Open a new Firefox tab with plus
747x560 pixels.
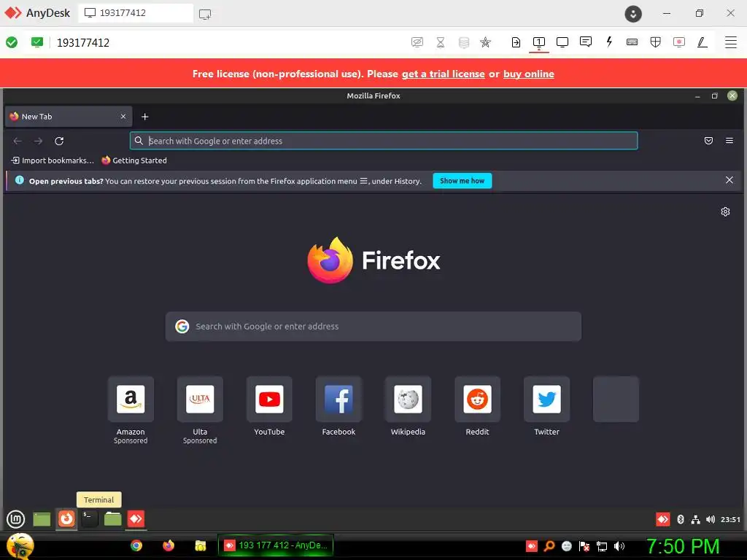[145, 117]
